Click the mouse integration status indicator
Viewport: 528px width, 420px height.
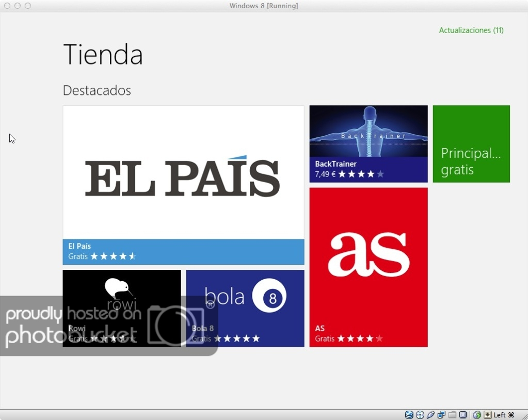(476, 414)
